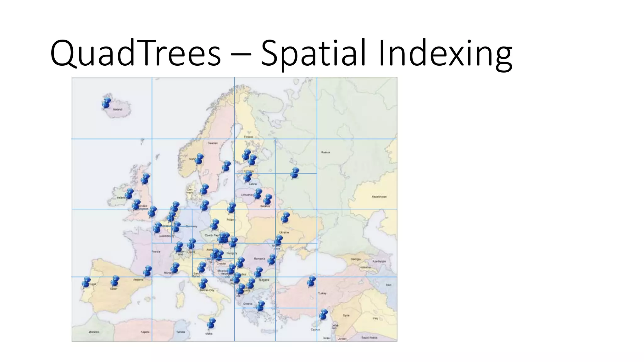Click the Kazakhstan country label
The height and width of the screenshot is (362, 644).
pos(379,197)
